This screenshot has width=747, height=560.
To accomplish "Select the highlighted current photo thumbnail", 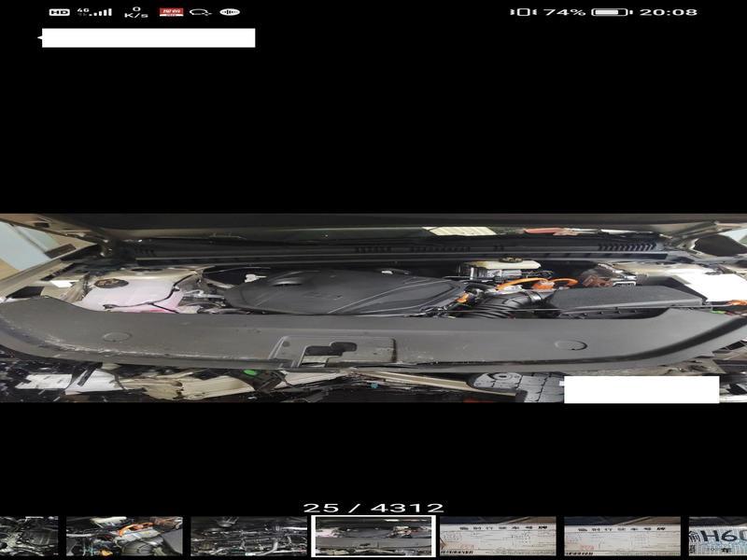I will point(373,537).
